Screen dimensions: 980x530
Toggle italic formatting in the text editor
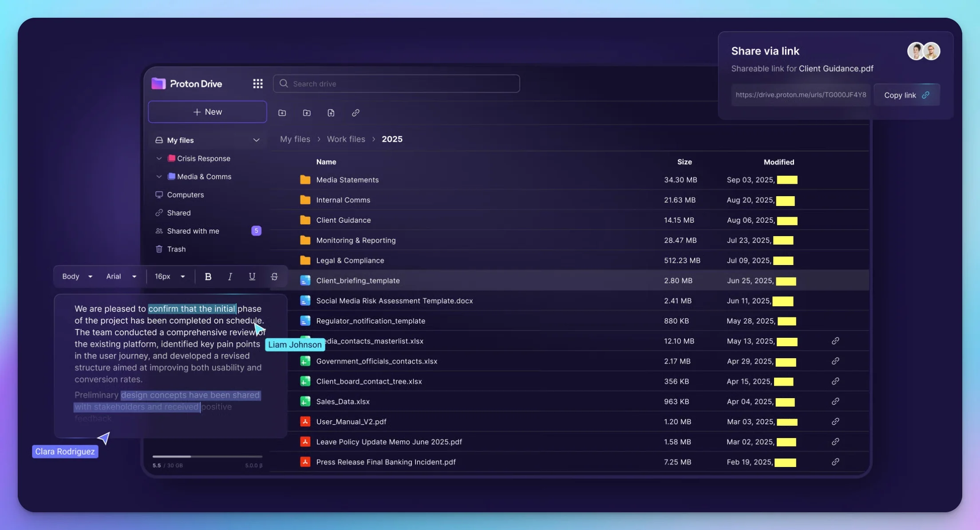coord(230,276)
